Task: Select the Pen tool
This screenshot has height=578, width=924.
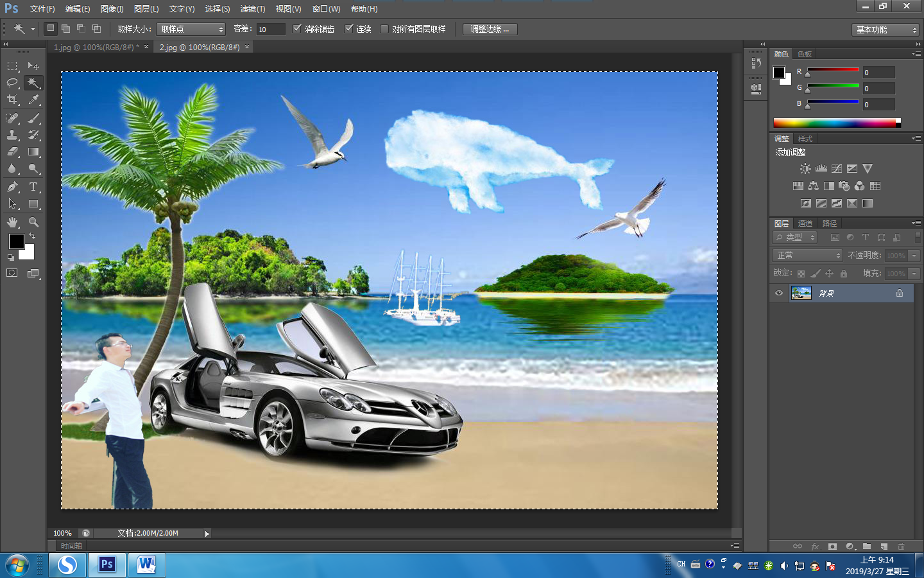Action: [12, 187]
